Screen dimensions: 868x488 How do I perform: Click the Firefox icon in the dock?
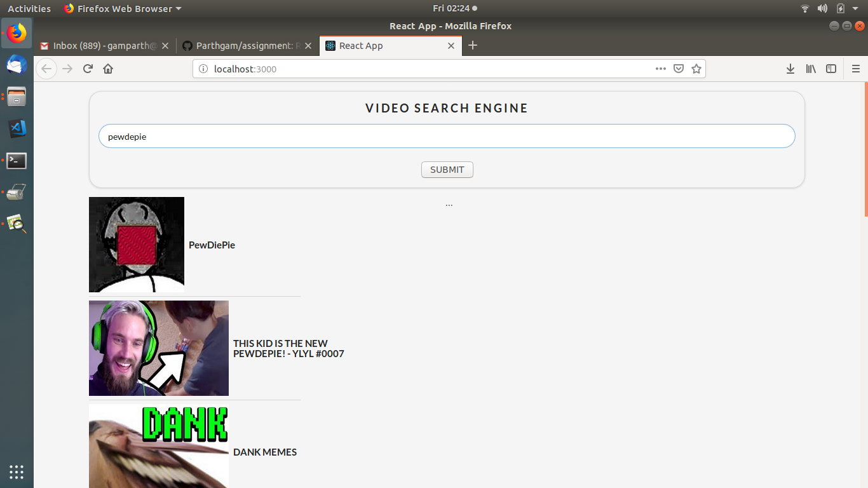click(x=17, y=33)
